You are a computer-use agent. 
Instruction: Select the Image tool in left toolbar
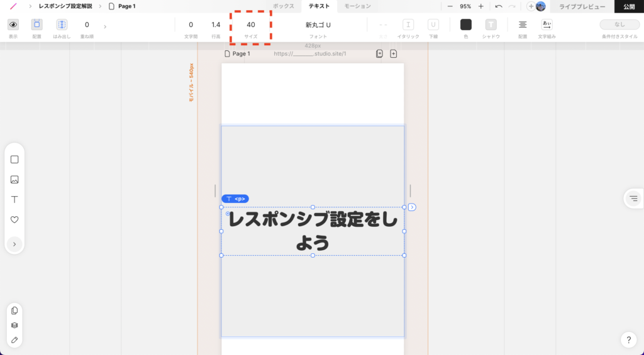14,179
